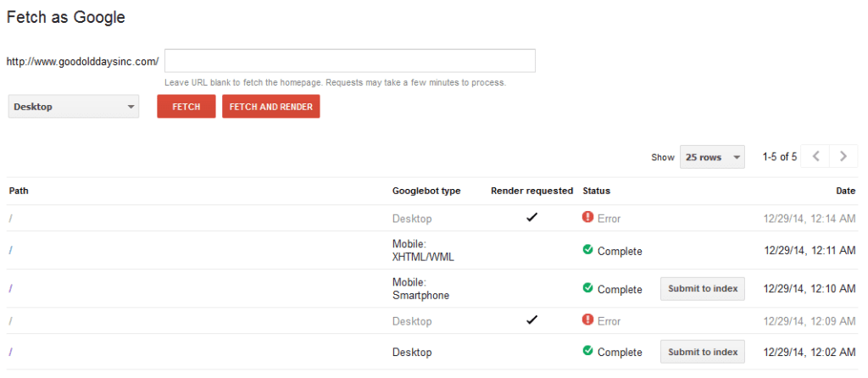Click the Desktop cell in 12:02 AM row

click(412, 353)
